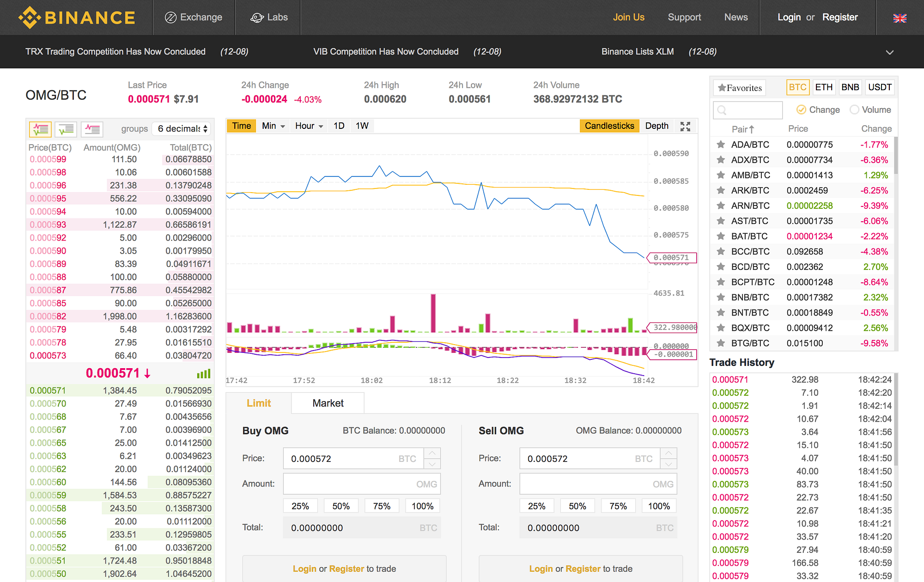The height and width of the screenshot is (582, 924).
Task: Switch to the Market order tab
Action: (328, 403)
